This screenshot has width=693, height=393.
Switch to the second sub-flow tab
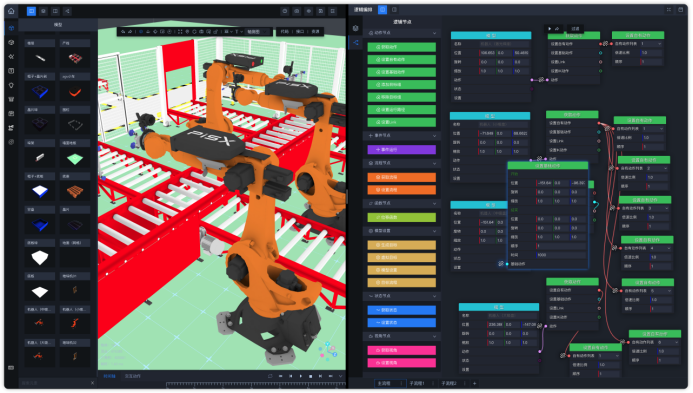tap(449, 383)
